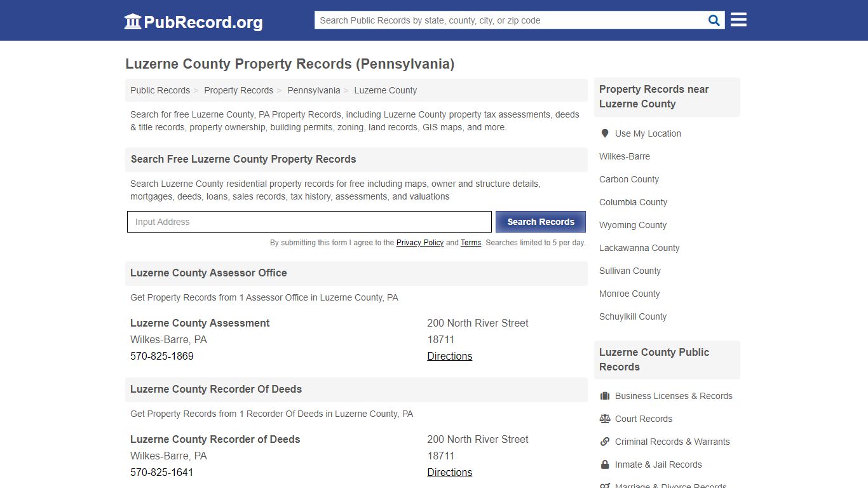The image size is (868, 488).
Task: Click the Input Address field
Action: coord(309,222)
